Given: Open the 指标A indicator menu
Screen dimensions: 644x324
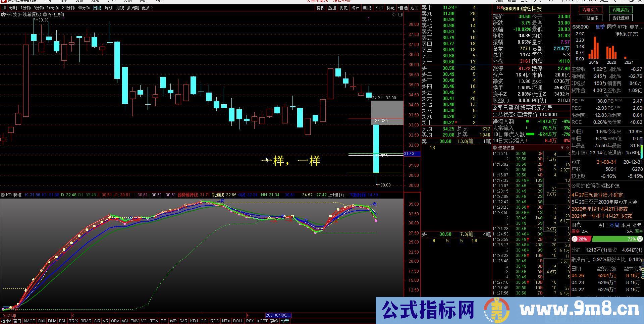Looking at the screenshot, I should pos(6,321).
